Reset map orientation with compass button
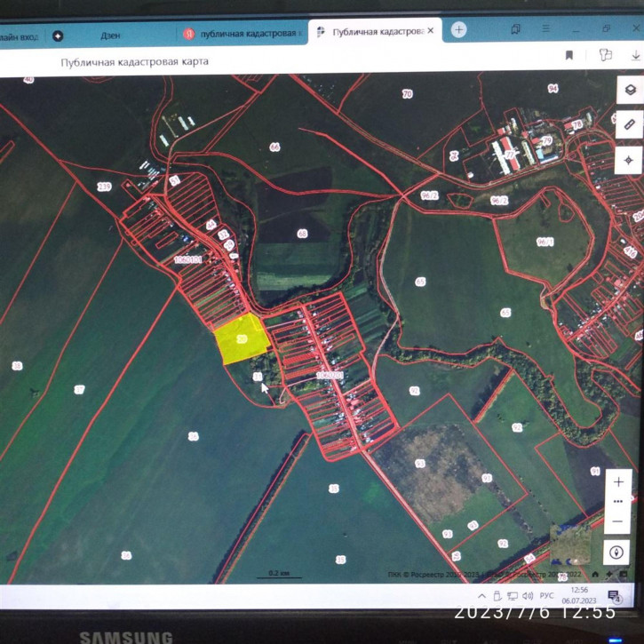This screenshot has height=644, width=644. click(x=616, y=553)
